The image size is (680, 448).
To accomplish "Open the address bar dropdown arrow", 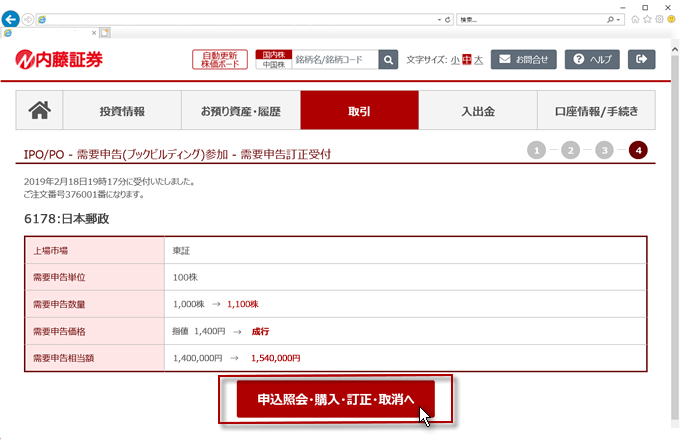I will tap(439, 20).
